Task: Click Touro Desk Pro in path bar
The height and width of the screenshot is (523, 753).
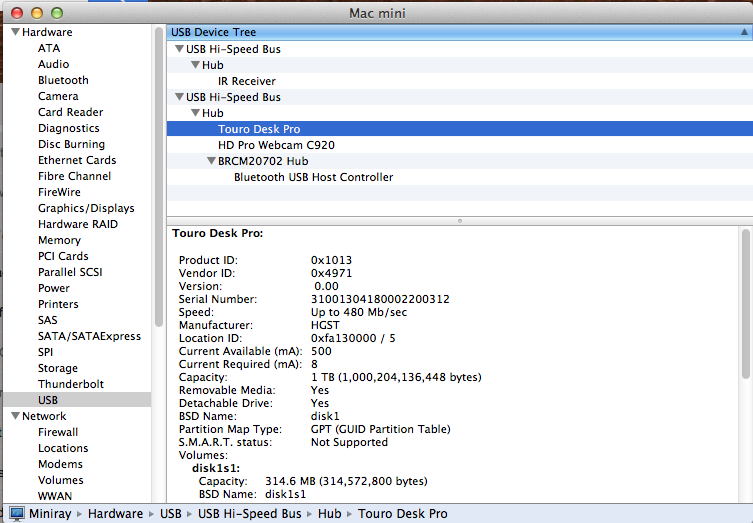Action: [x=402, y=514]
